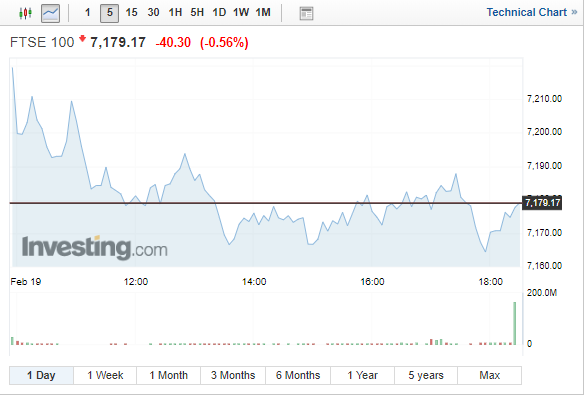Viewport: 584px width, 398px height.
Task: Click the red down arrow by the price
Action: [x=82, y=38]
